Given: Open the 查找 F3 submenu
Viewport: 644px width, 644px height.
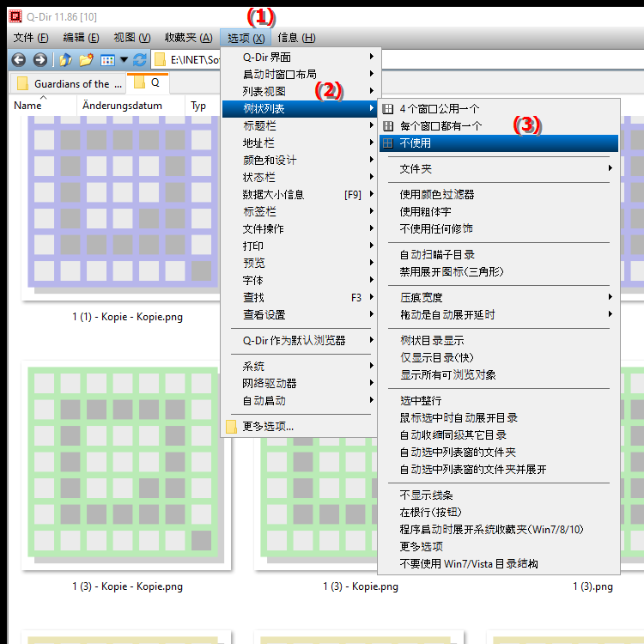Looking at the screenshot, I should pos(300,298).
